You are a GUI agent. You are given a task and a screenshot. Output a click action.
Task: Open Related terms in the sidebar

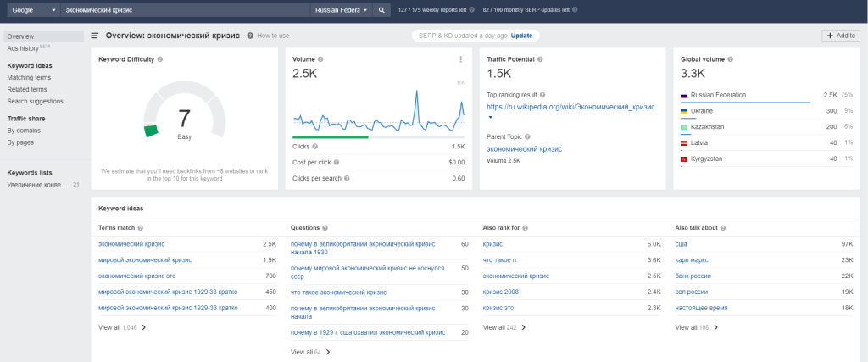pyautogui.click(x=27, y=89)
